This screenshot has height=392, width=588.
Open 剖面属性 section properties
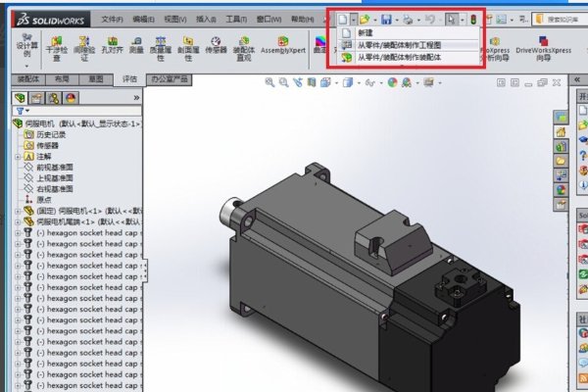pyautogui.click(x=188, y=48)
